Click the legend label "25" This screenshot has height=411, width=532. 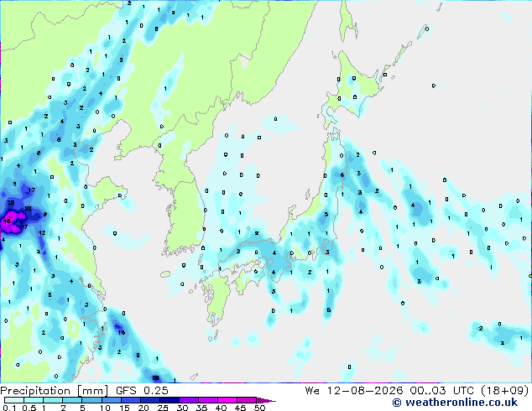tap(163, 408)
